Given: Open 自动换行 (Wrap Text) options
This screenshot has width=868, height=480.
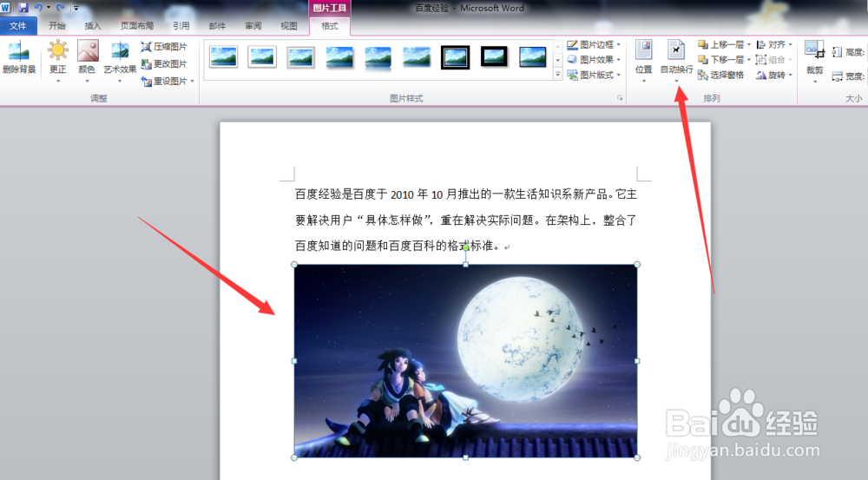Looking at the screenshot, I should point(676,61).
